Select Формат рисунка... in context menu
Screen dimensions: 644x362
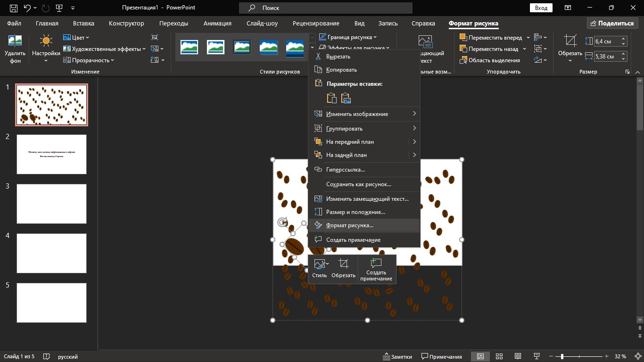click(x=350, y=225)
